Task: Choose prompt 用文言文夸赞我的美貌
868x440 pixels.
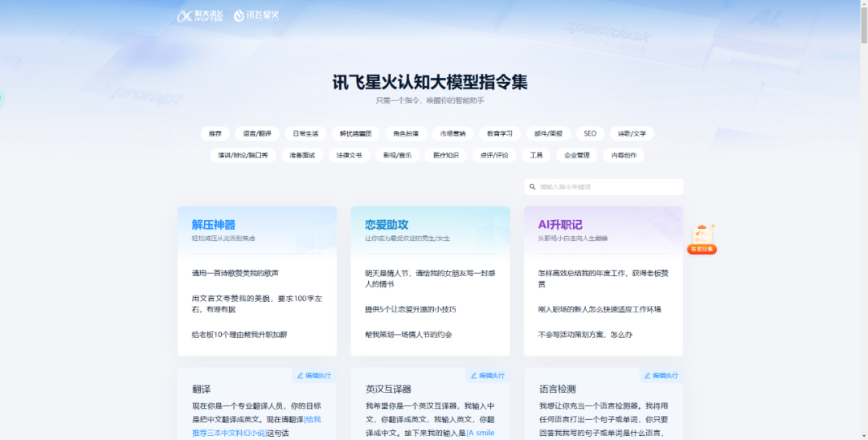Action: coord(257,304)
